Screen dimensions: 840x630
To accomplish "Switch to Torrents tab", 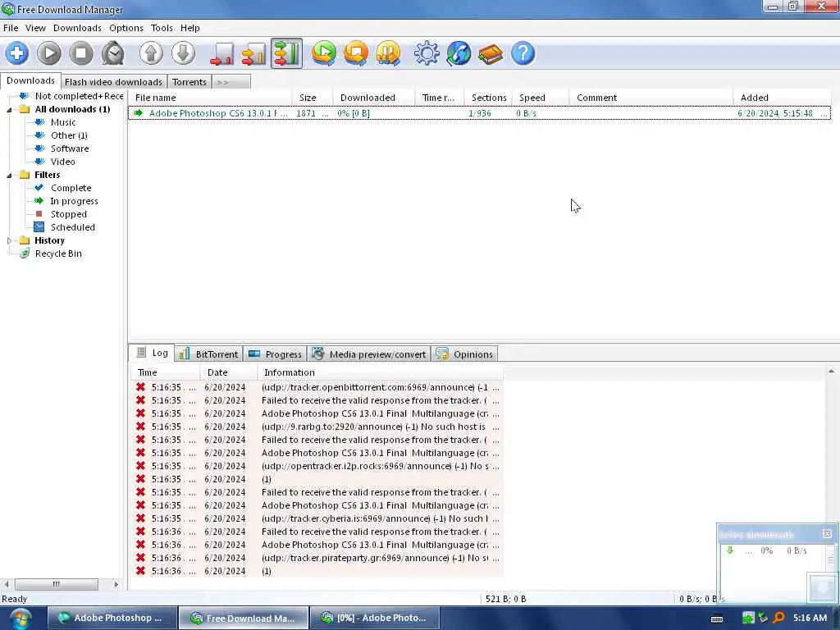I will coord(189,82).
